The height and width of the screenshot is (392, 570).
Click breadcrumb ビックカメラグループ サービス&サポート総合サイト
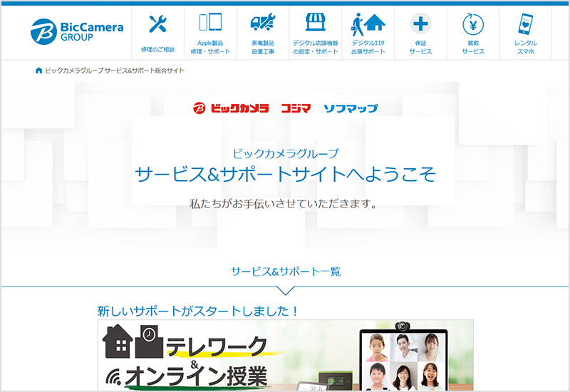[115, 71]
